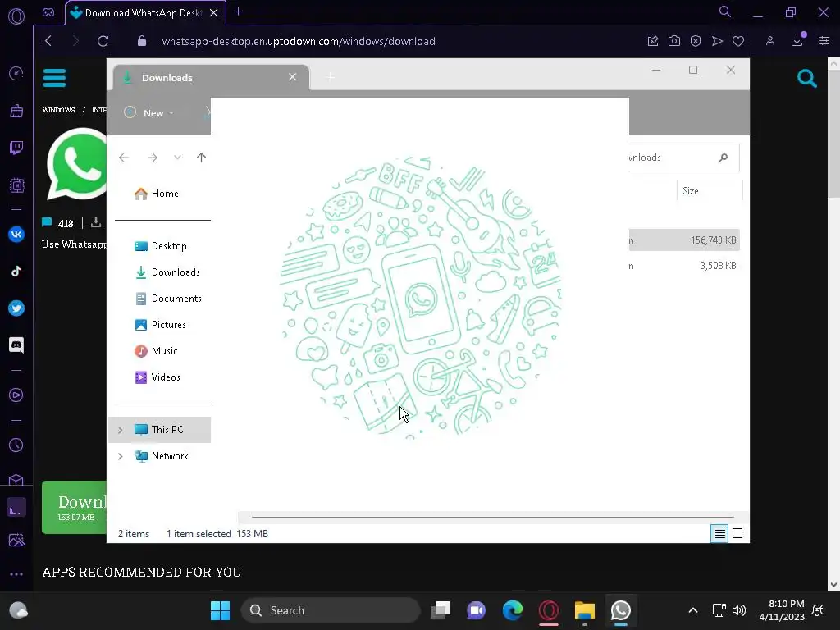Open Easy Setup menu icon

(824, 41)
